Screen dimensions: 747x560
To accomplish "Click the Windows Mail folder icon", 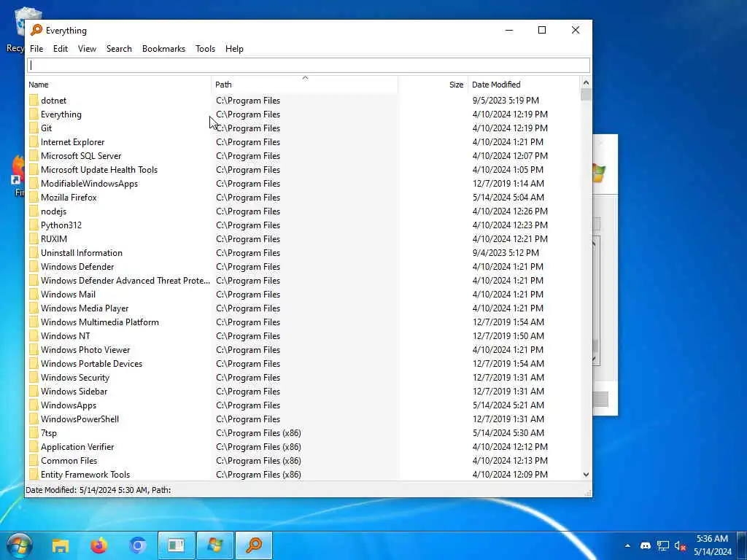I will [x=34, y=295].
